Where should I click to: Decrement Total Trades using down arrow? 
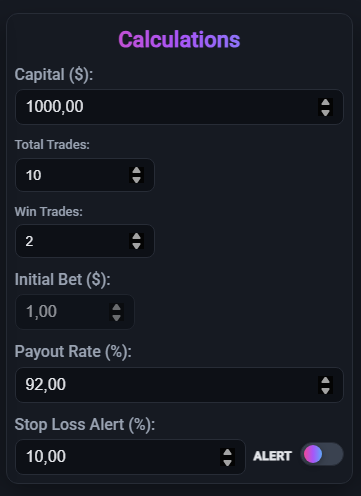tap(136, 179)
